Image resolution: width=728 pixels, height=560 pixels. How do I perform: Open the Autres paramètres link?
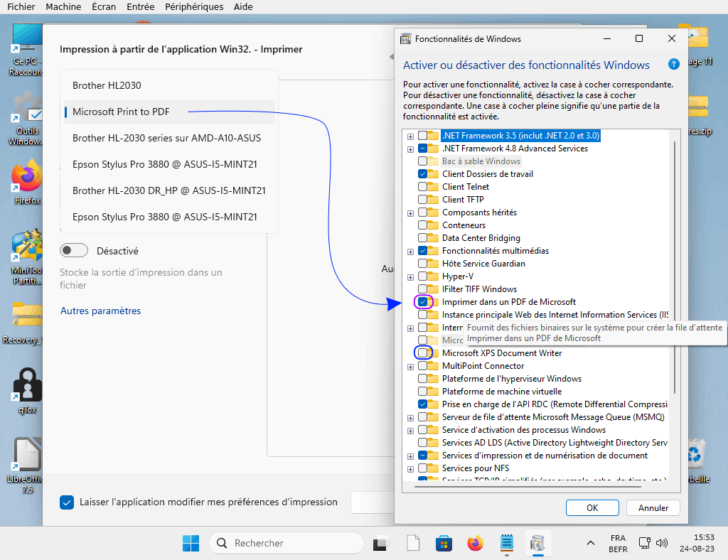pos(100,311)
